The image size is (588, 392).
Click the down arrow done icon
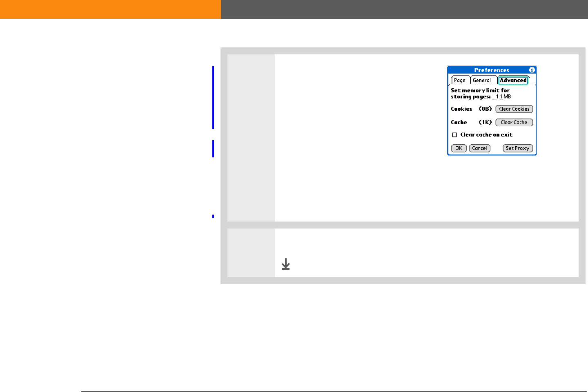pos(286,264)
